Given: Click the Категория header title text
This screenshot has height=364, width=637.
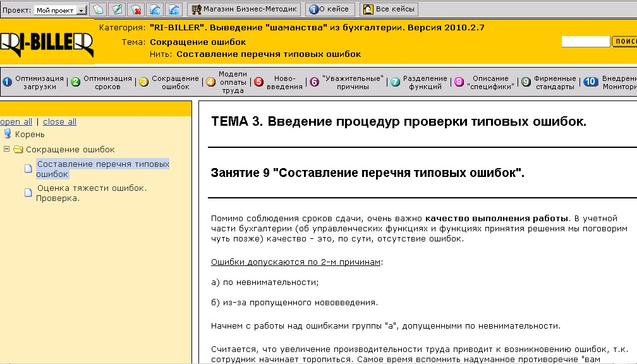Looking at the screenshot, I should (x=317, y=28).
